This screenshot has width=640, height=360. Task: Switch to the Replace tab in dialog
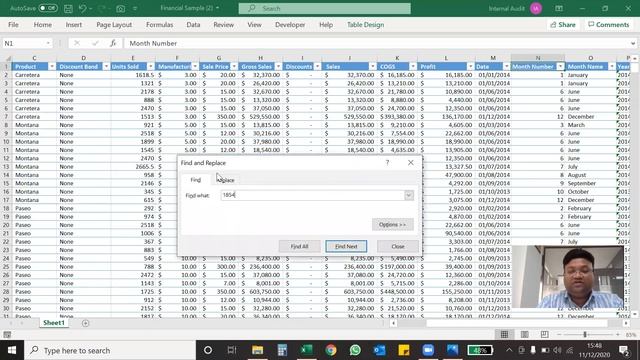tap(226, 180)
